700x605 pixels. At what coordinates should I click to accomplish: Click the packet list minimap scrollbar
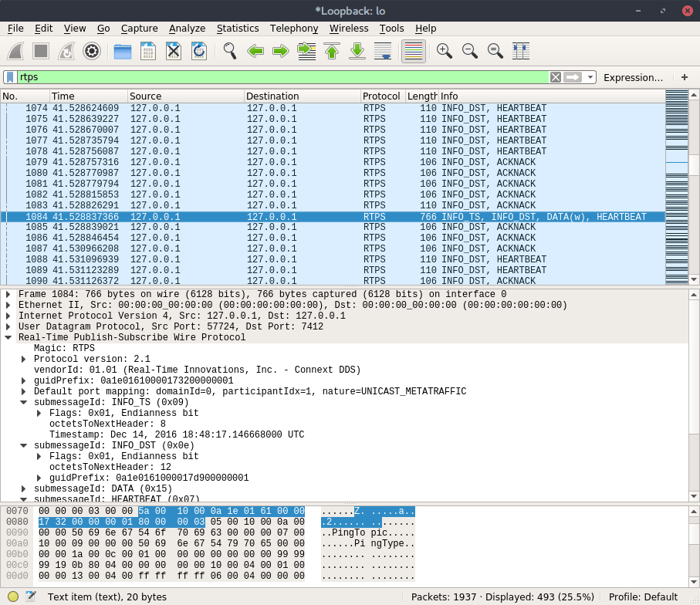click(x=676, y=187)
